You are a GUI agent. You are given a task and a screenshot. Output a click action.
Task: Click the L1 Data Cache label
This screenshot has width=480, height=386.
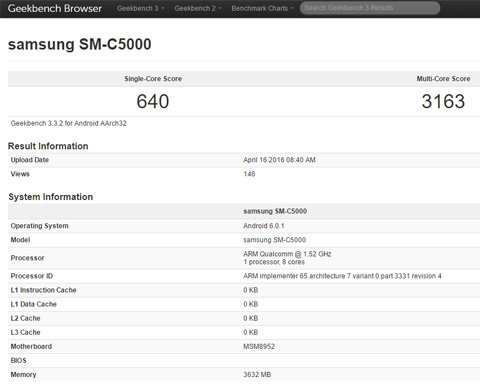coord(34,304)
